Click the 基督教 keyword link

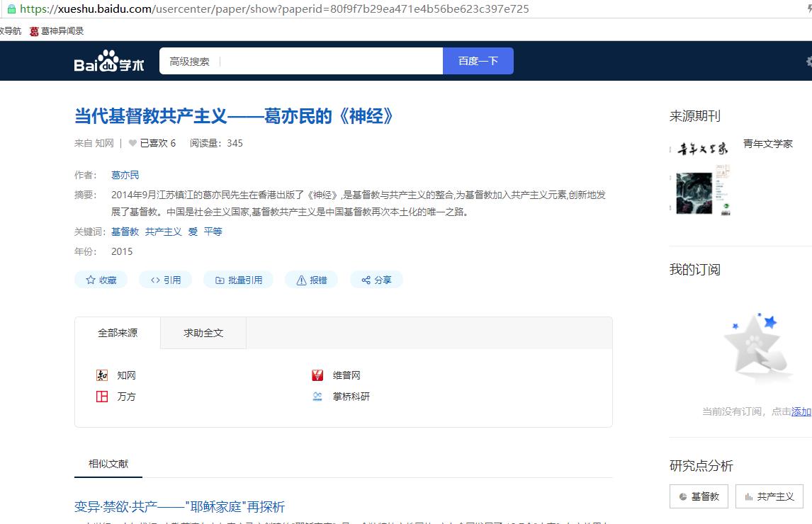tap(125, 232)
